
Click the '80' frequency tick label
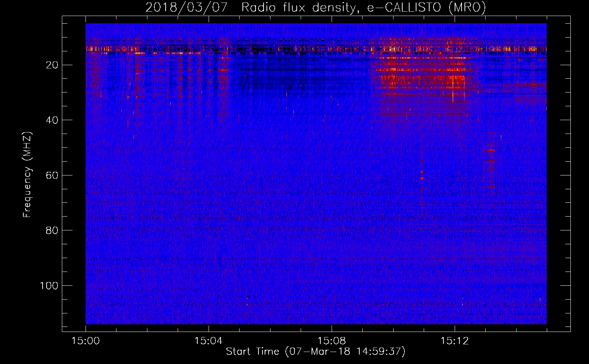pyautogui.click(x=52, y=230)
